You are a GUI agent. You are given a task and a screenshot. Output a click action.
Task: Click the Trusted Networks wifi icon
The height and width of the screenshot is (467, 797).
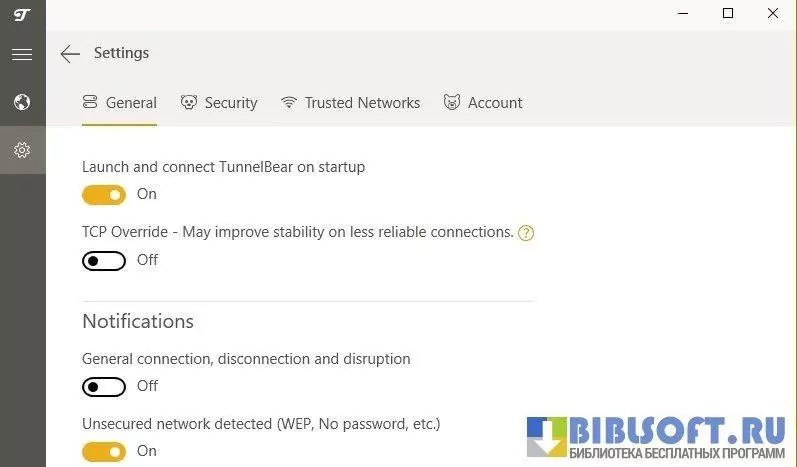tap(289, 102)
